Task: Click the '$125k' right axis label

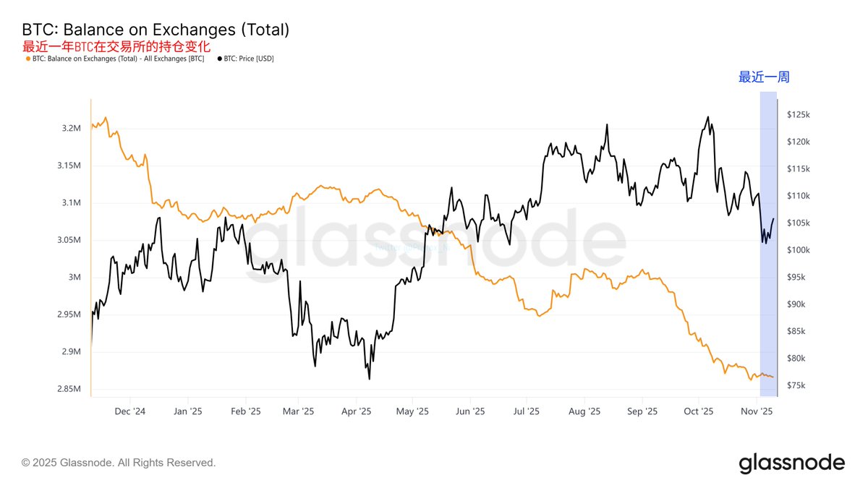Action: 800,115
